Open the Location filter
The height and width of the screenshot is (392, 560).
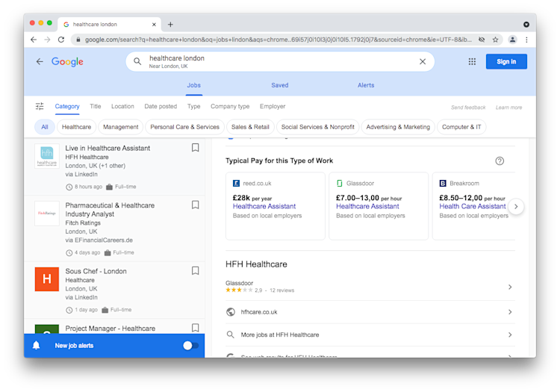(122, 106)
